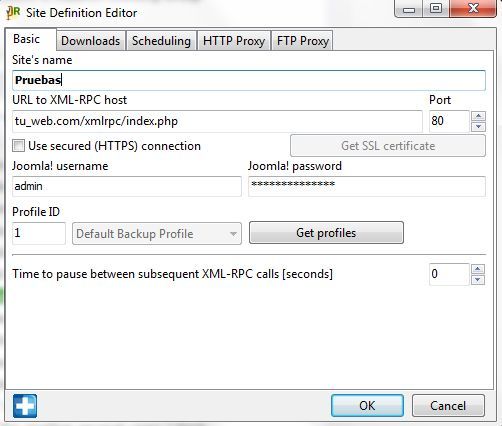Click the Cancel button

(448, 406)
